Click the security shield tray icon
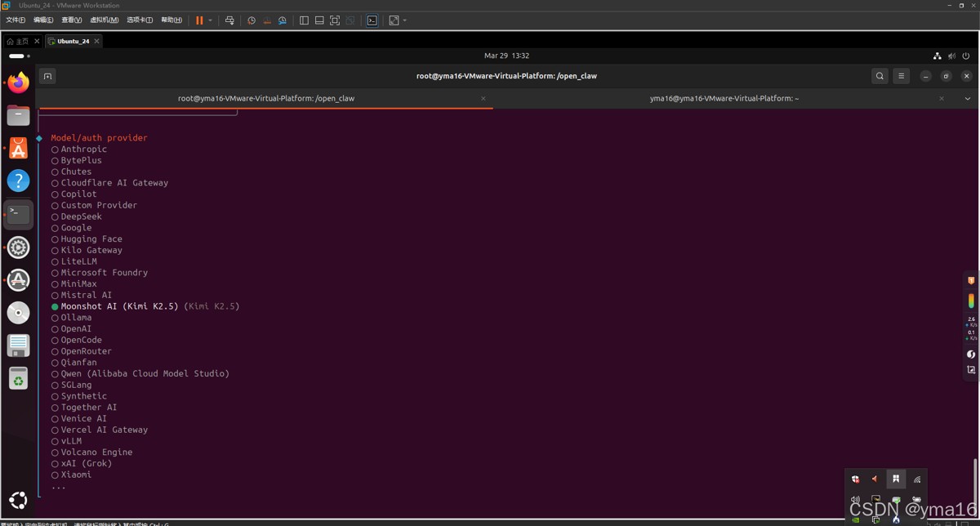This screenshot has height=526, width=980. 855,479
